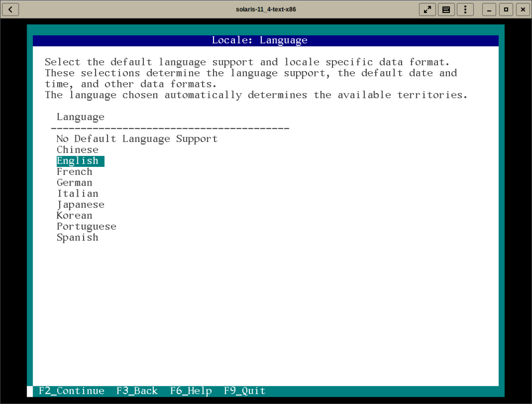Choose French from the language list

74,172
